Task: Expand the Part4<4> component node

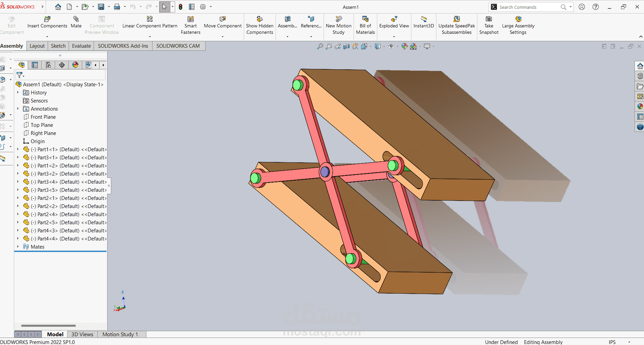Action: click(18, 238)
